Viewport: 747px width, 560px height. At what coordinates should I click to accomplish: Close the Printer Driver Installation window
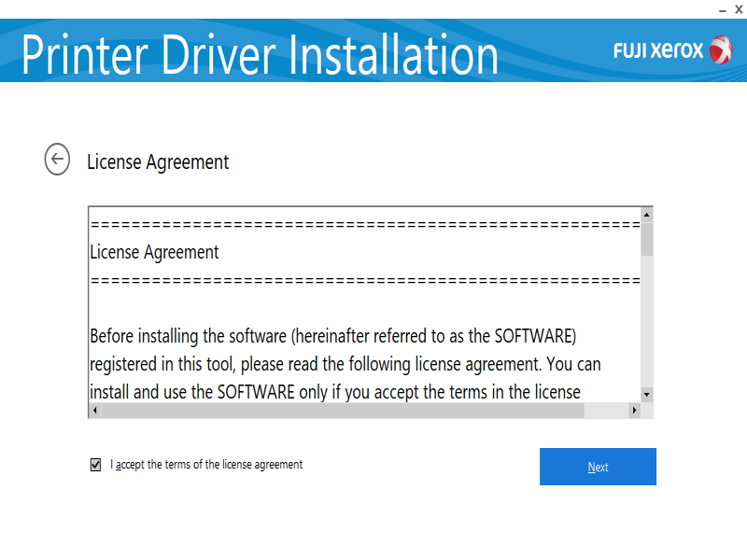tap(739, 8)
